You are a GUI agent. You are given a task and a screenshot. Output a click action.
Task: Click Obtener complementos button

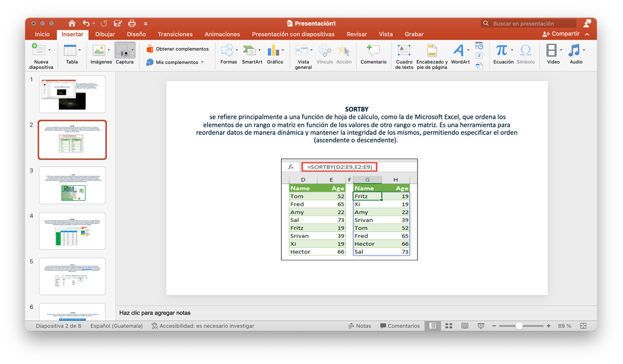(x=177, y=49)
